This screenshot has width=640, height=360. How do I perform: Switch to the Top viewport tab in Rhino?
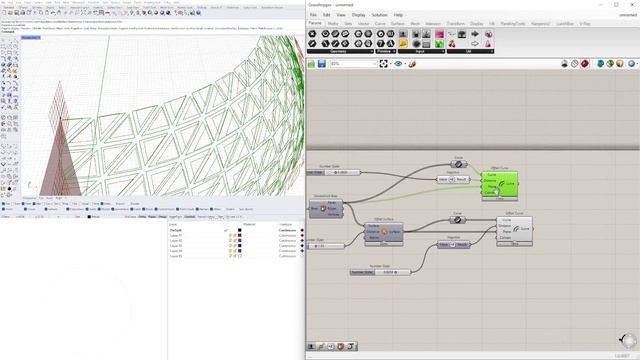[43, 198]
